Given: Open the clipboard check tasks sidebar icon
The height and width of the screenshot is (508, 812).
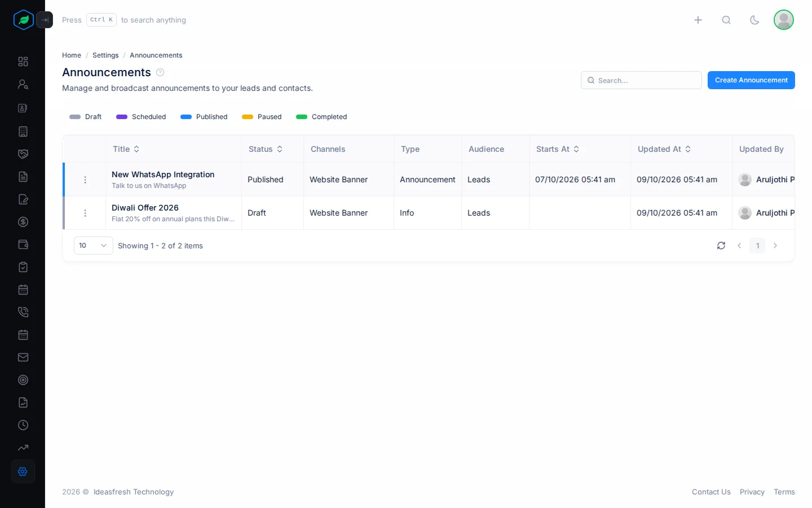Looking at the screenshot, I should [x=23, y=267].
